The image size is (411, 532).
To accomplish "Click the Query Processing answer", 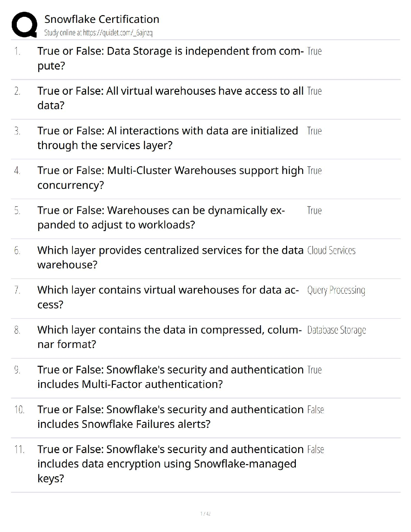I will 336,290.
